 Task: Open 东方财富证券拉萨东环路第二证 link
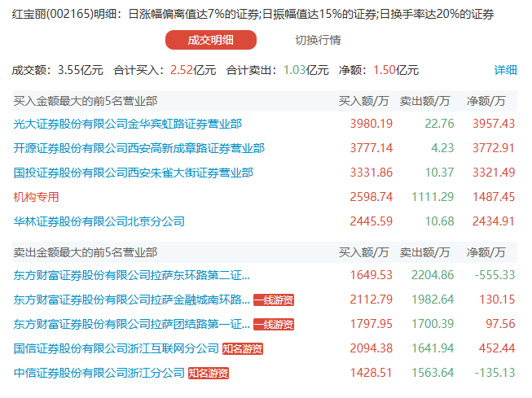[x=132, y=275]
